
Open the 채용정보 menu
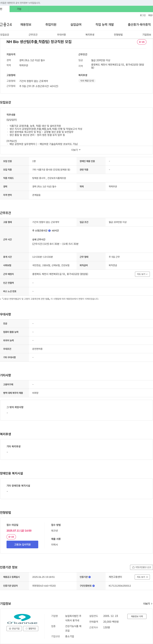coord(26,25)
